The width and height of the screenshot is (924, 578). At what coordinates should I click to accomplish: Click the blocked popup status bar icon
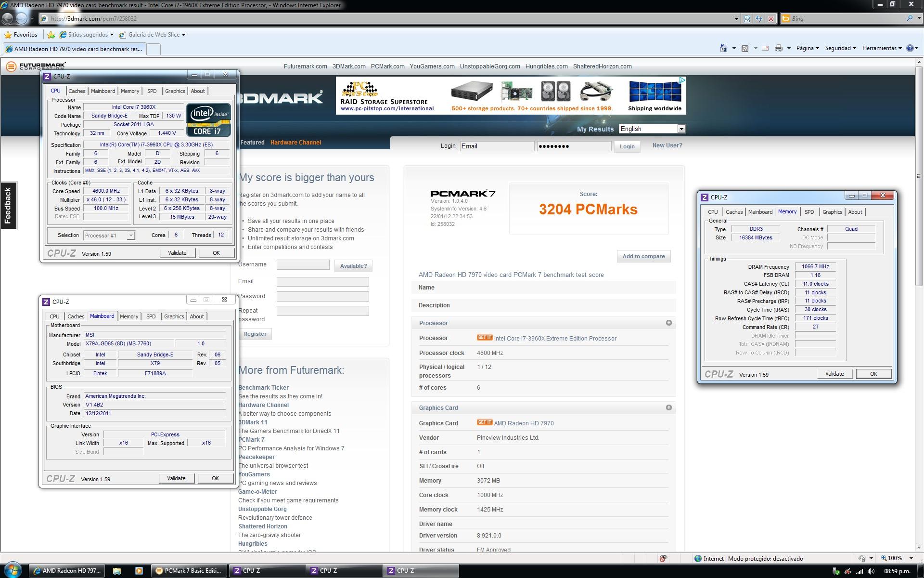click(663, 558)
